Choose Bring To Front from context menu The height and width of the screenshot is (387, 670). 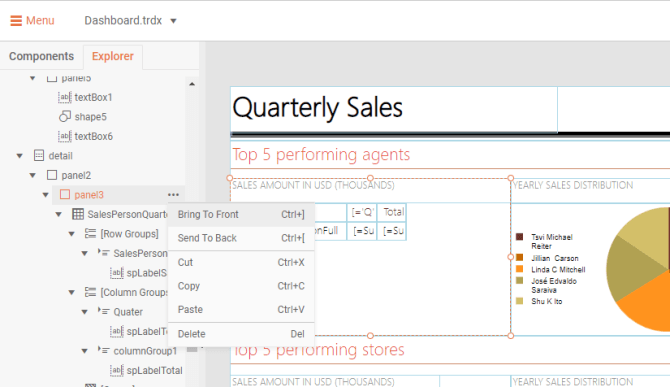(241, 214)
